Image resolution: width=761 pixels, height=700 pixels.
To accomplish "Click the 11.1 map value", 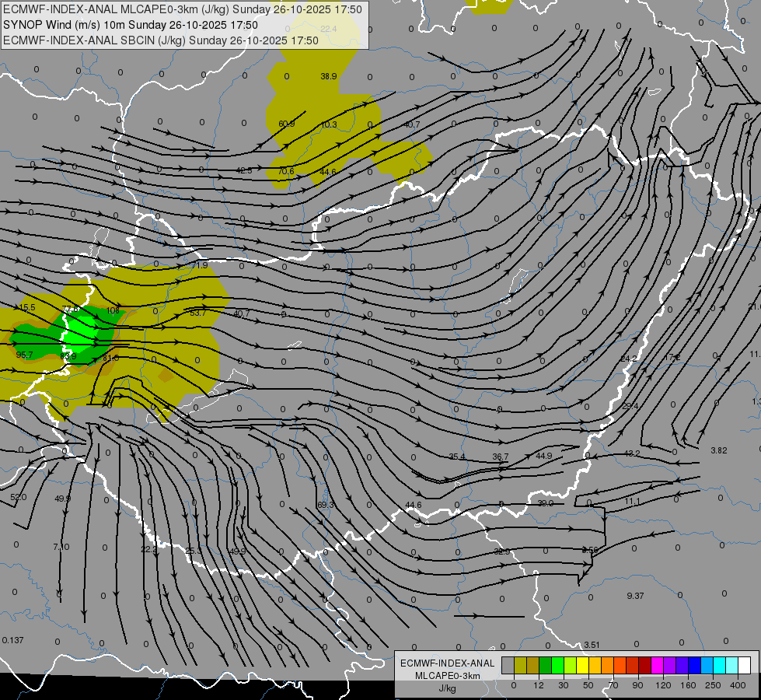I will 632,502.
